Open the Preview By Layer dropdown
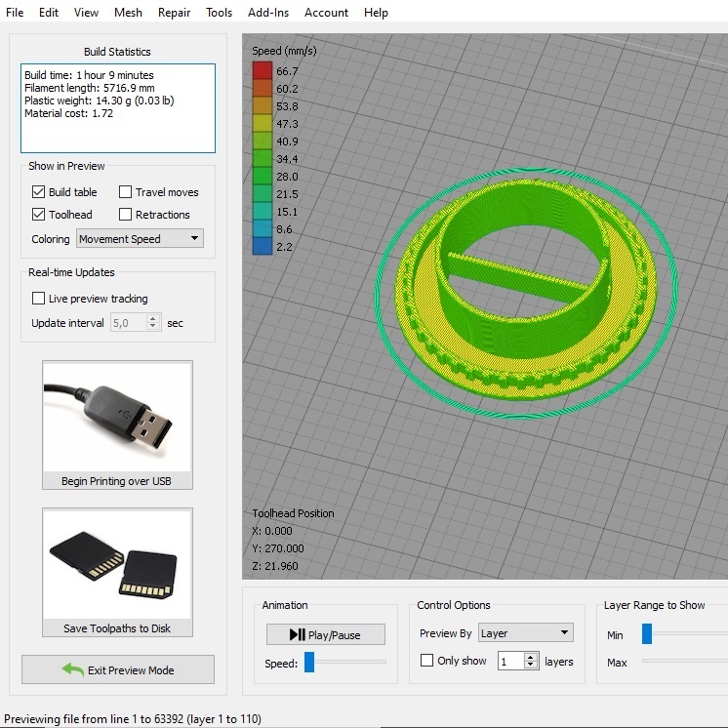 click(x=524, y=633)
